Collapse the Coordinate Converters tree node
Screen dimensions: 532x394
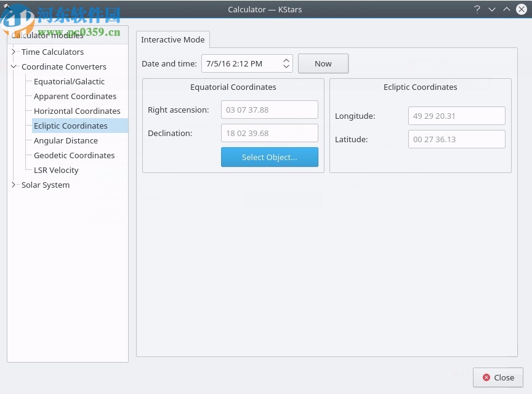click(x=13, y=66)
